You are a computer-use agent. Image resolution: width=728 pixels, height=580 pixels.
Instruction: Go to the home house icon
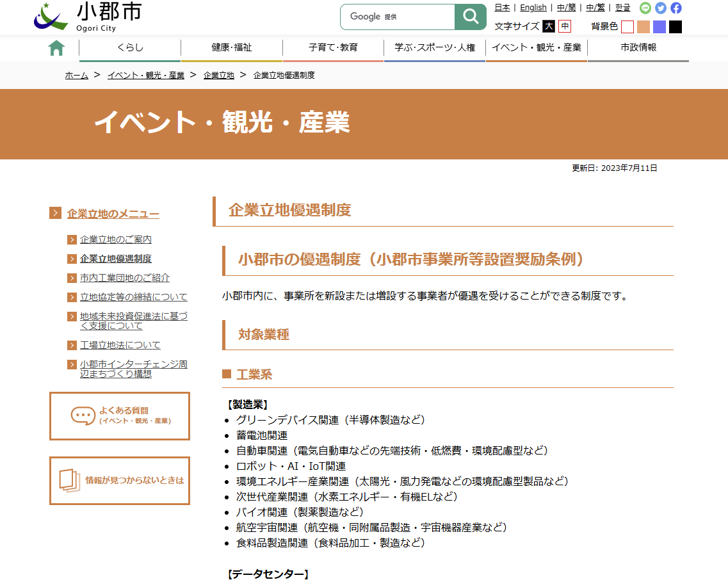[56, 48]
